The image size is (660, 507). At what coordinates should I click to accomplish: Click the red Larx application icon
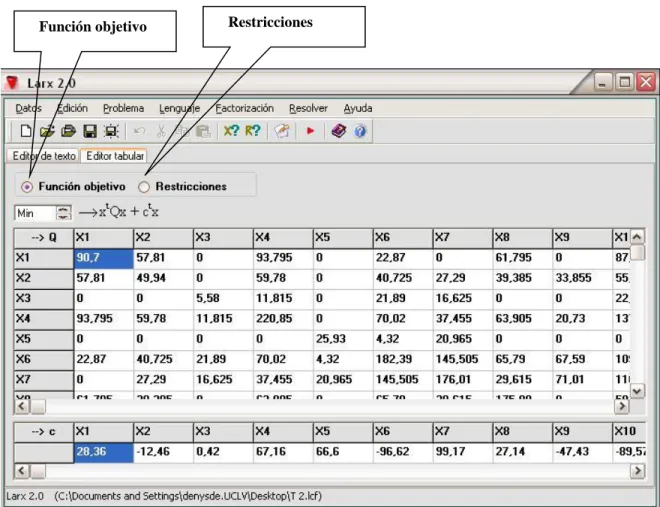tap(13, 82)
